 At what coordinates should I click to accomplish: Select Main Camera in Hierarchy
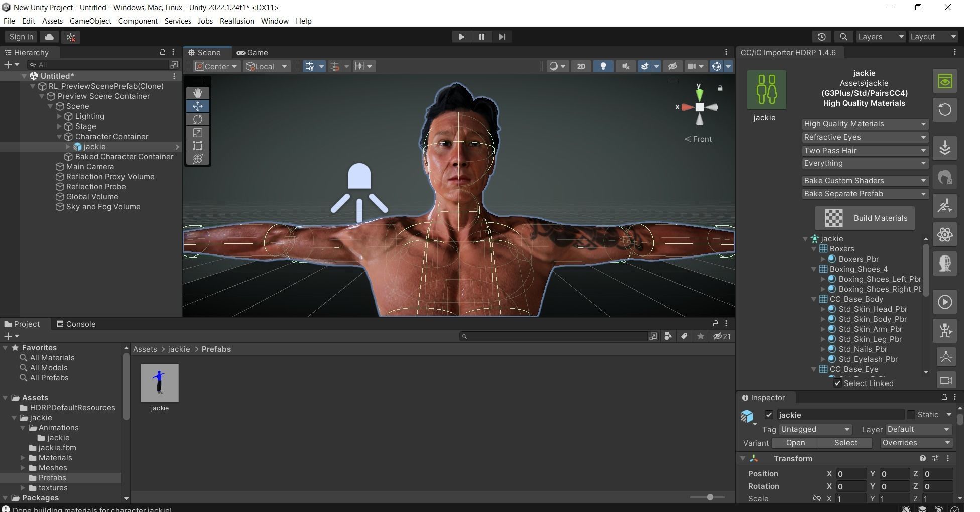pos(90,167)
